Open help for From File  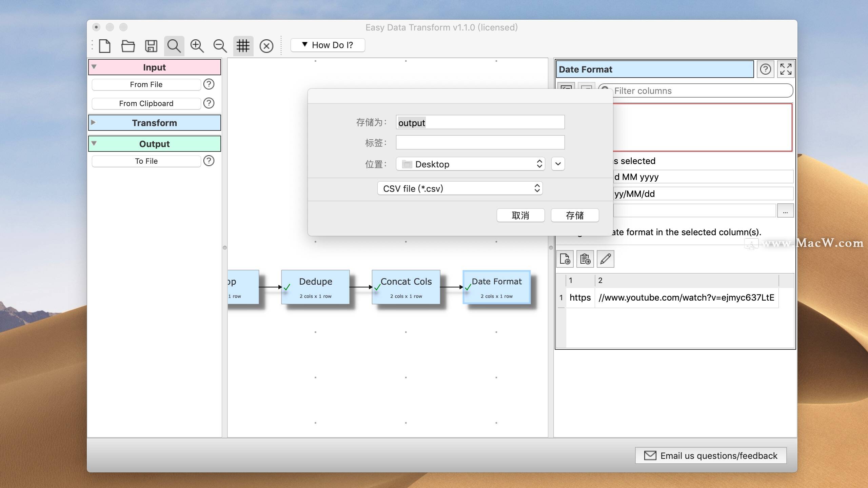(x=209, y=84)
